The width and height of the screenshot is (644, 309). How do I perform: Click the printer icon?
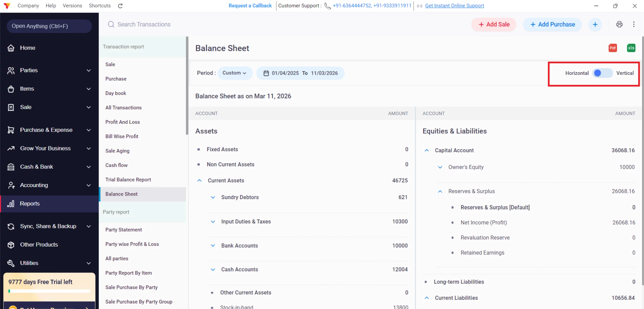619,24
